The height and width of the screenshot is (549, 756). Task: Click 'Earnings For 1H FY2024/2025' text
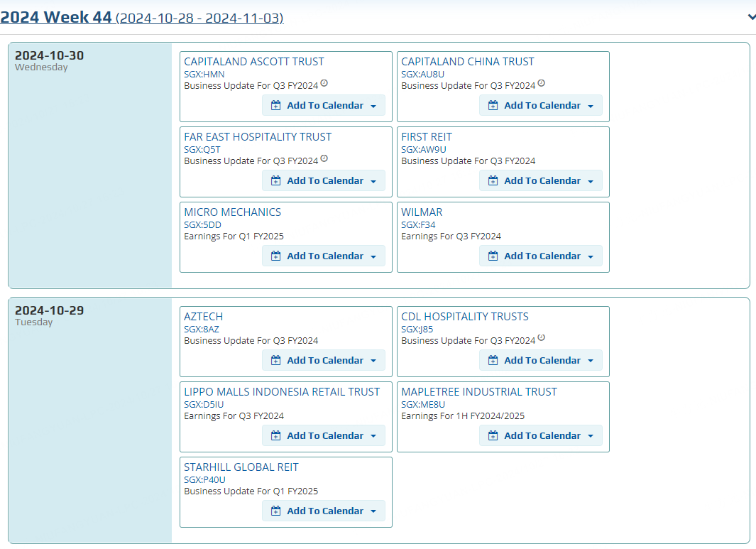(x=463, y=416)
